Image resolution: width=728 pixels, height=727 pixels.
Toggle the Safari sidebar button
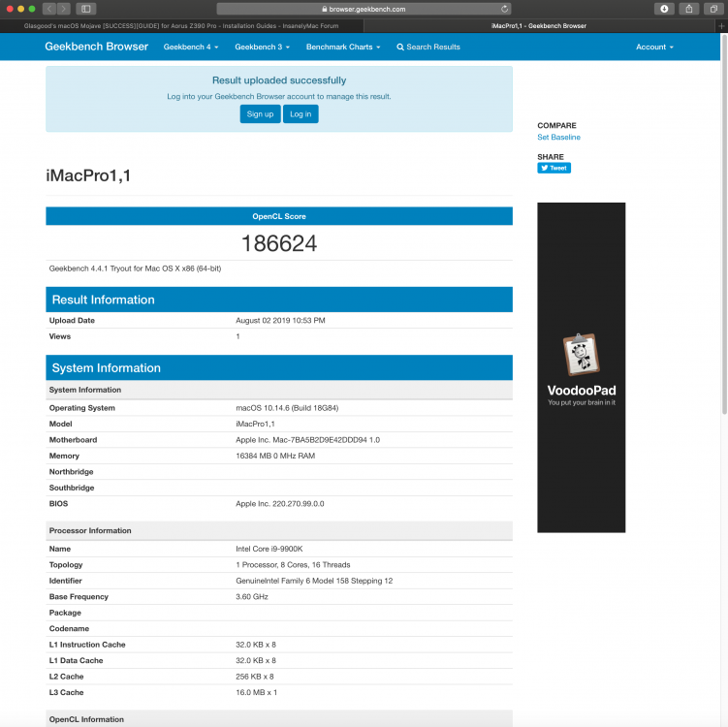pyautogui.click(x=86, y=9)
